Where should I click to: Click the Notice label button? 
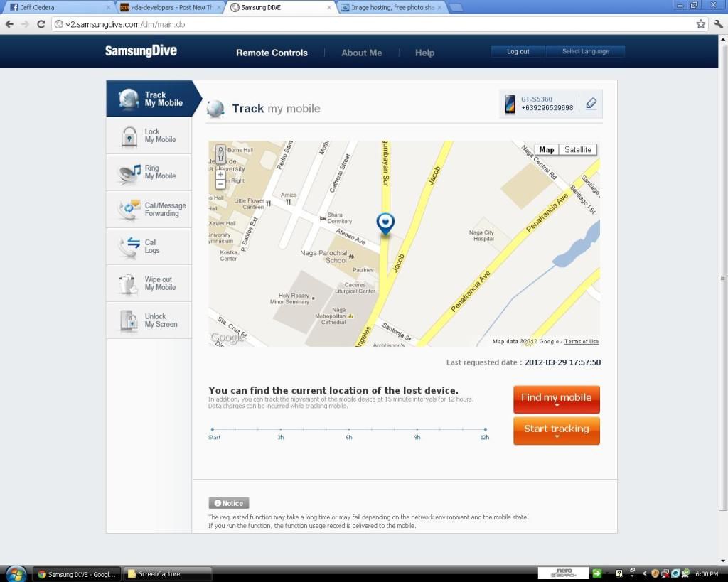click(x=229, y=503)
